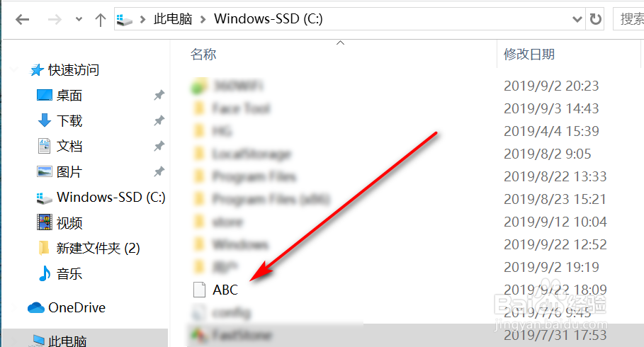The width and height of the screenshot is (644, 347).
Task: Open 视频 videos folder in sidebar
Action: click(69, 223)
